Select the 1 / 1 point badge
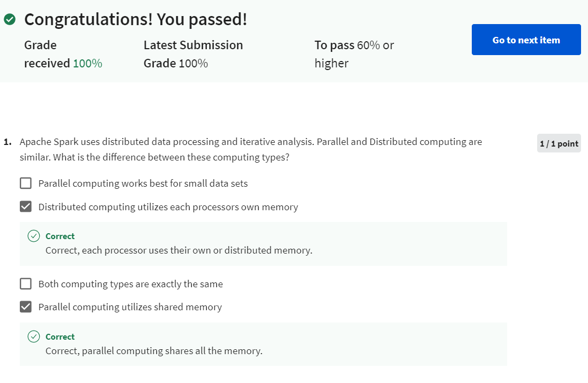This screenshot has width=588, height=383. pos(559,143)
